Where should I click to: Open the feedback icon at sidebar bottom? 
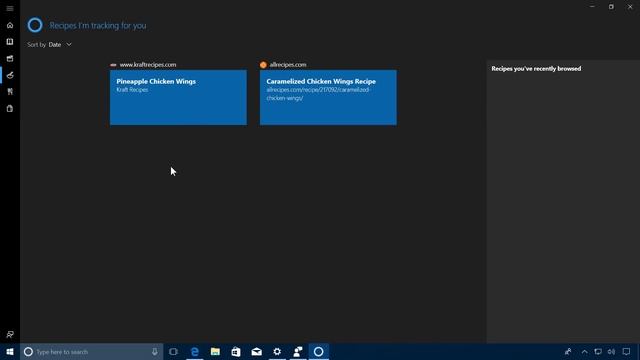coord(10,335)
